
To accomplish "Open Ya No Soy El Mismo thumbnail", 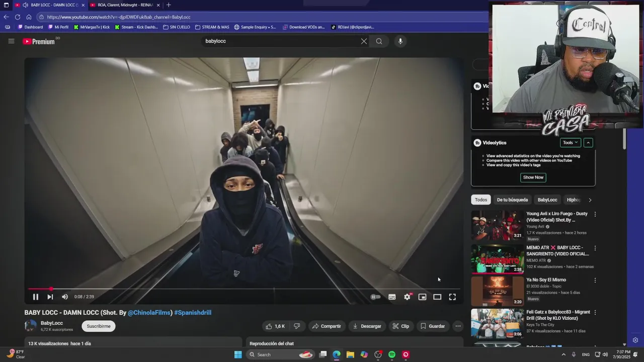I will coord(497,291).
